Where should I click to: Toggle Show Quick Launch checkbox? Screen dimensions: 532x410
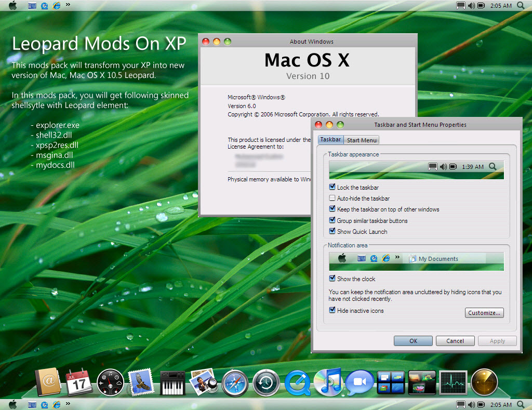coord(332,231)
